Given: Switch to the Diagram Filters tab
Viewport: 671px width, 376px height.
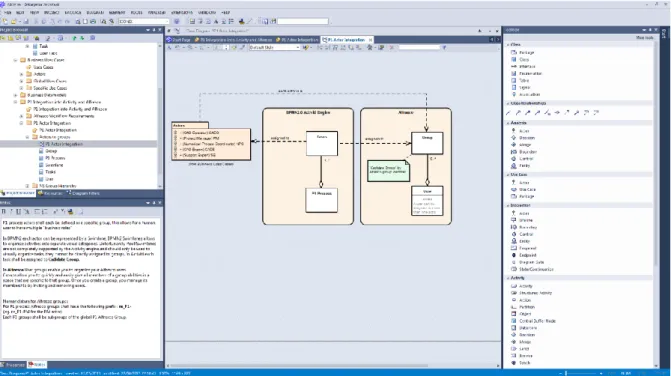Looking at the screenshot, I should pyautogui.click(x=83, y=194).
